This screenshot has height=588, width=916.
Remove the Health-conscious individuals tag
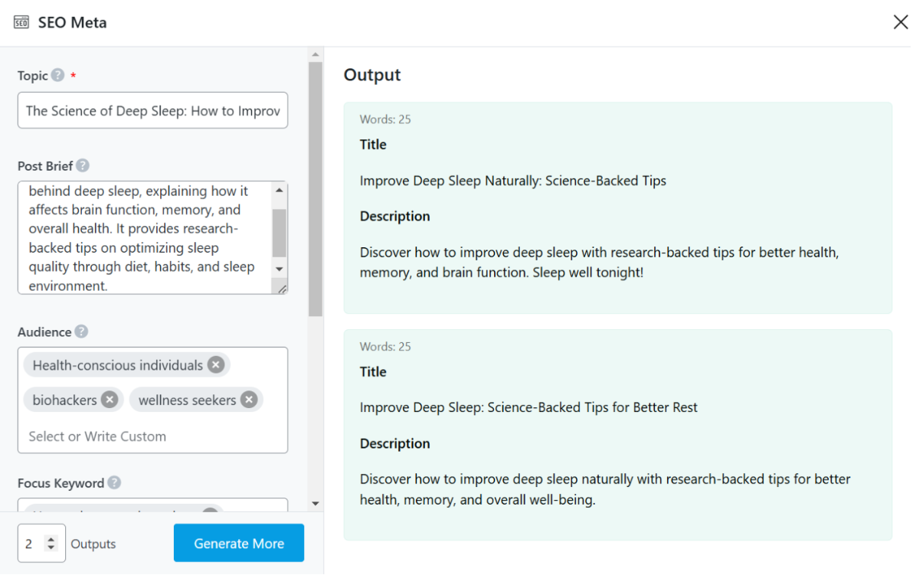pyautogui.click(x=216, y=365)
